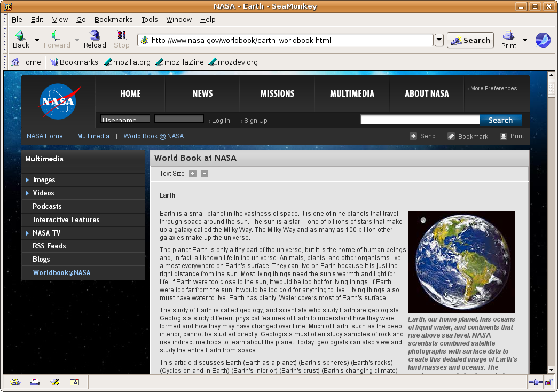Open the Help menu

(x=208, y=20)
